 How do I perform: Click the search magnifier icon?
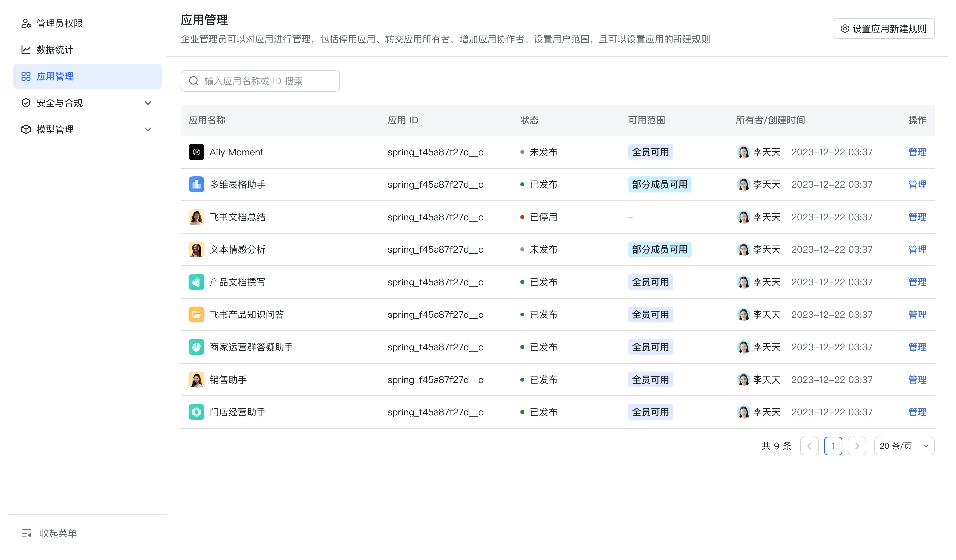click(x=196, y=82)
